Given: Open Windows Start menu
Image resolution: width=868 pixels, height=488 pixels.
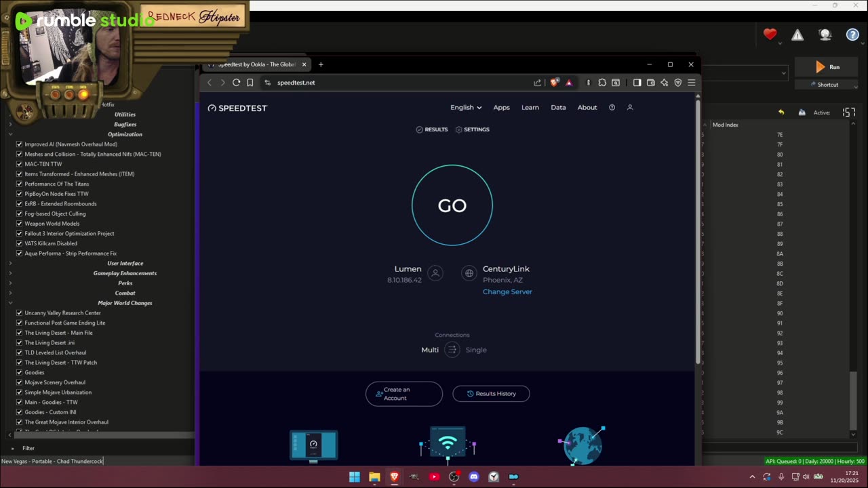Looking at the screenshot, I should pyautogui.click(x=355, y=477).
